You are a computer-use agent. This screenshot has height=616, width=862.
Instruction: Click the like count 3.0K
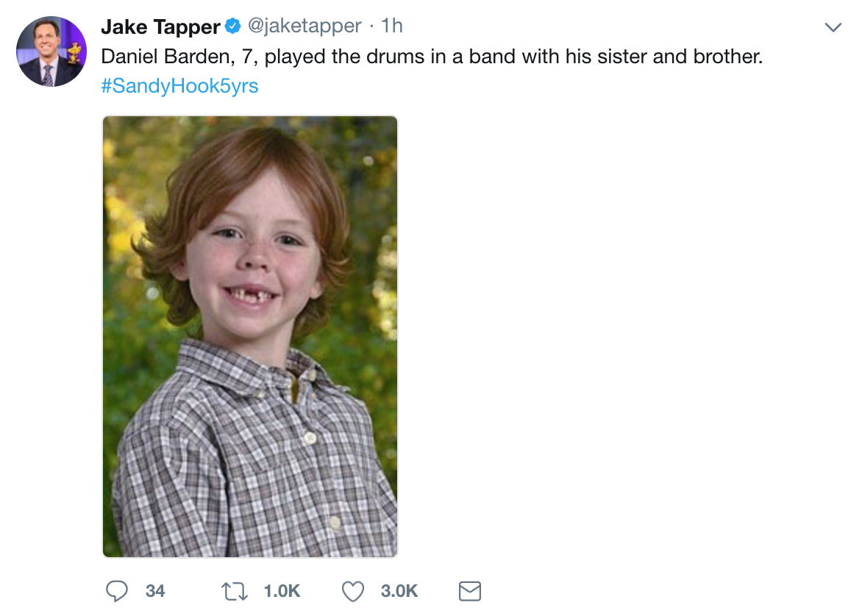(x=399, y=591)
